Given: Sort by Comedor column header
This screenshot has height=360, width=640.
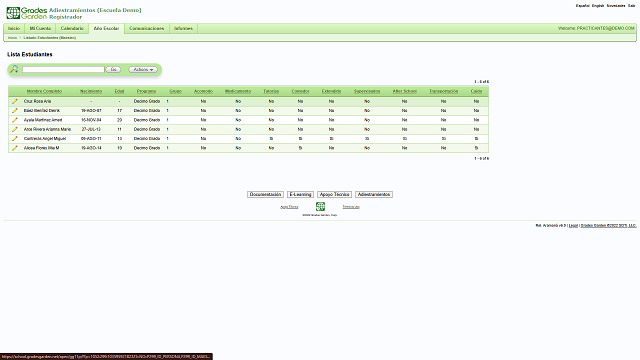Looking at the screenshot, I should pyautogui.click(x=300, y=91).
